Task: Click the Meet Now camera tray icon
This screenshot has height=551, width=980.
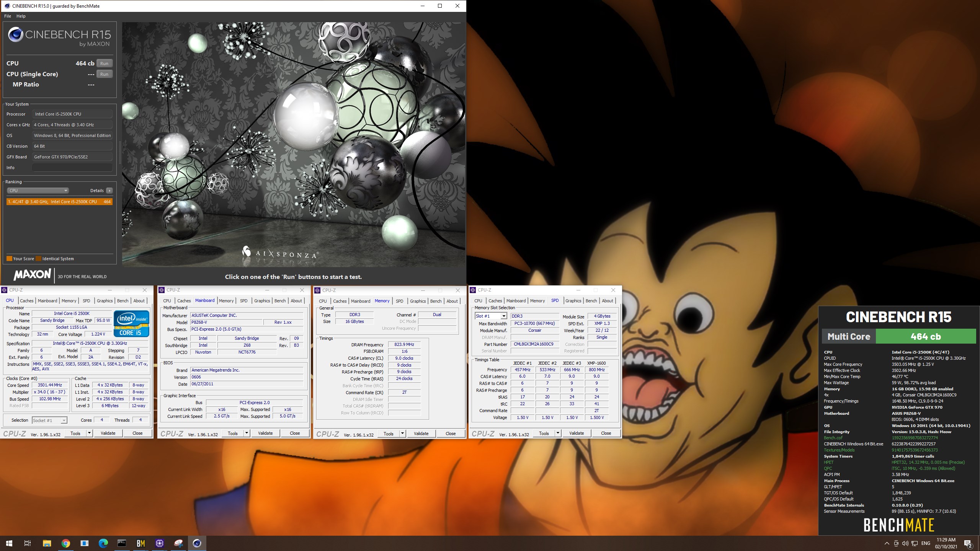Action: (896, 543)
